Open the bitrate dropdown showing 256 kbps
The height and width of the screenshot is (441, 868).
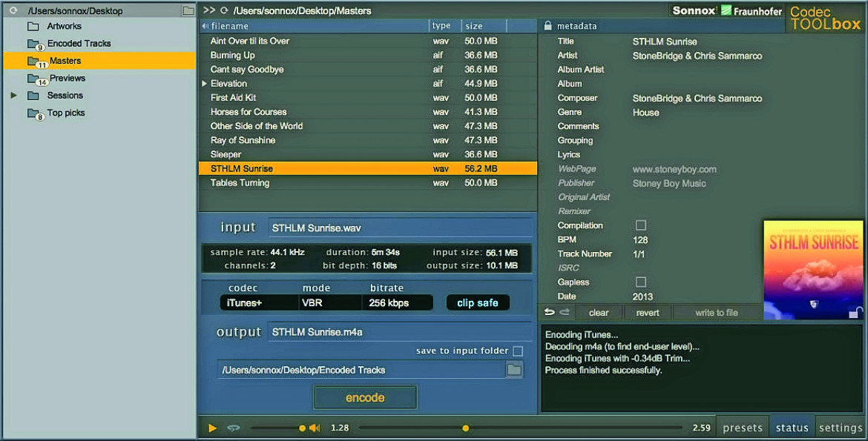pos(398,302)
